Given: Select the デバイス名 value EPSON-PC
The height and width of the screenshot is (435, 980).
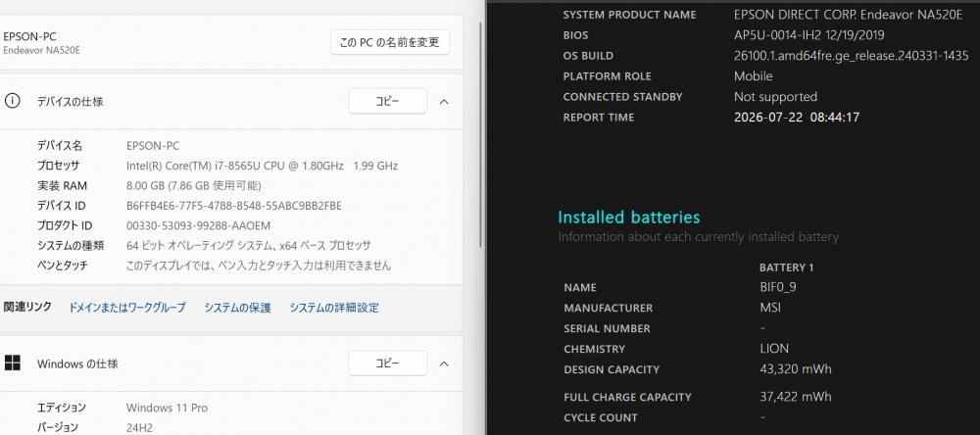Looking at the screenshot, I should coord(153,146).
